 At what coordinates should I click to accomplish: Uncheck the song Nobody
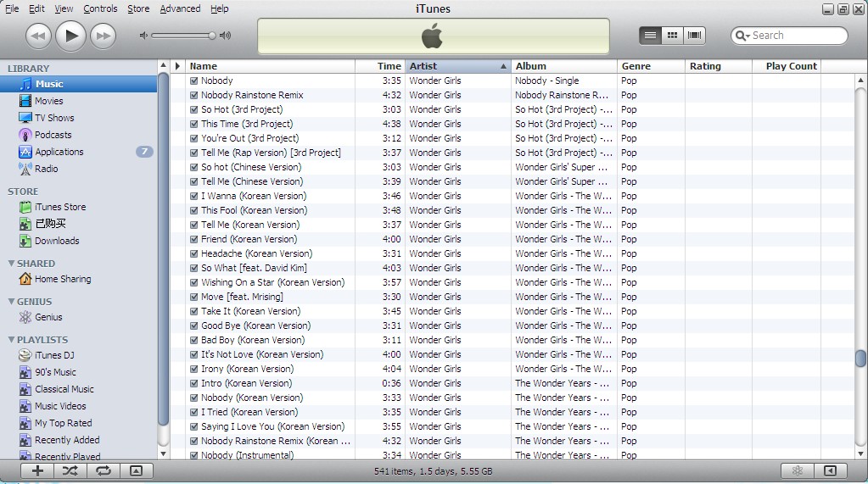pos(194,81)
